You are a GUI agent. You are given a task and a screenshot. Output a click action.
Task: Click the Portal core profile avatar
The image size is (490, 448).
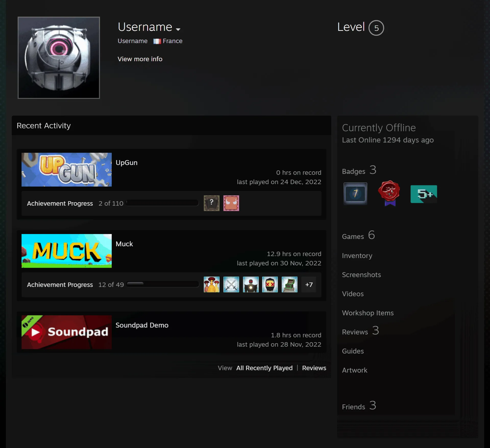pyautogui.click(x=59, y=58)
